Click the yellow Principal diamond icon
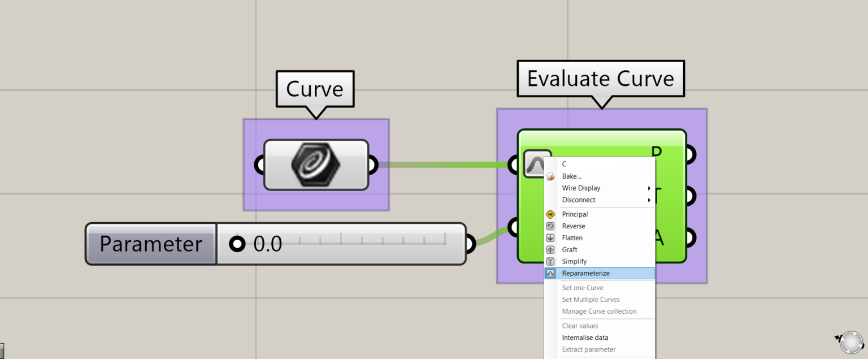This screenshot has width=868, height=359. [550, 214]
